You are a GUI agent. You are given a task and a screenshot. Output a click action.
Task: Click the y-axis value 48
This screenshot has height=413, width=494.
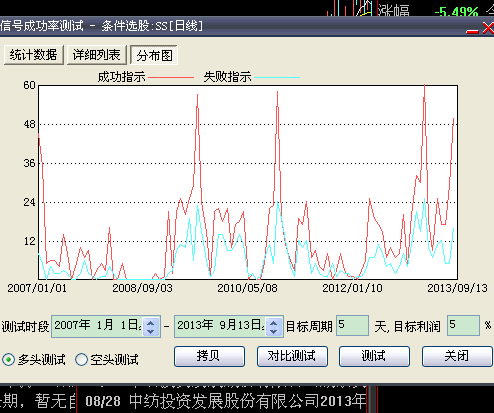click(x=29, y=124)
